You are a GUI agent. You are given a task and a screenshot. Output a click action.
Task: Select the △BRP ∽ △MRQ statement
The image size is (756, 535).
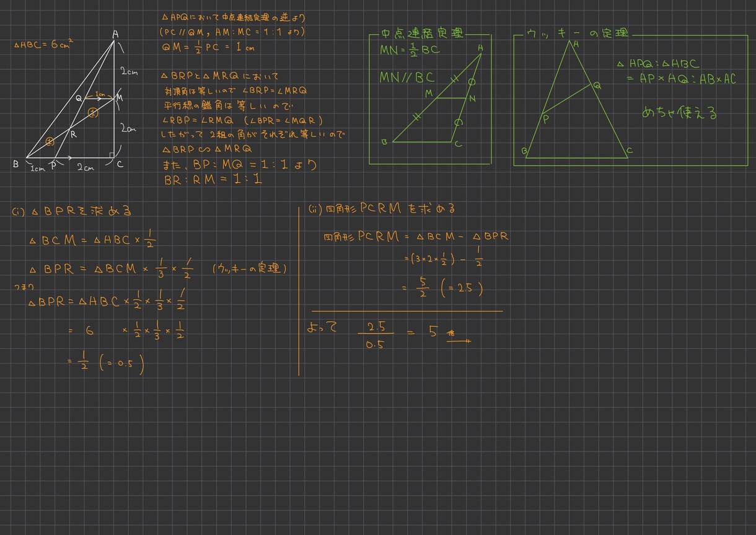click(206, 149)
